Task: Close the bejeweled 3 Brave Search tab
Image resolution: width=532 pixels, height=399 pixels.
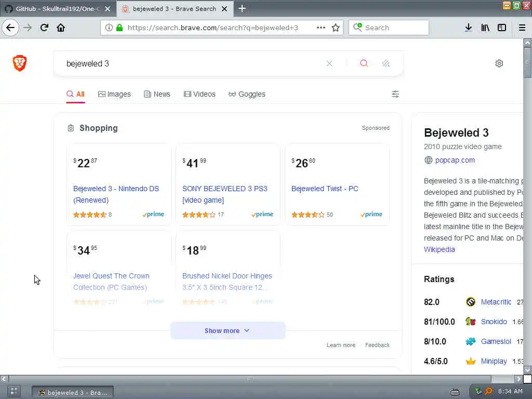Action: coord(224,9)
